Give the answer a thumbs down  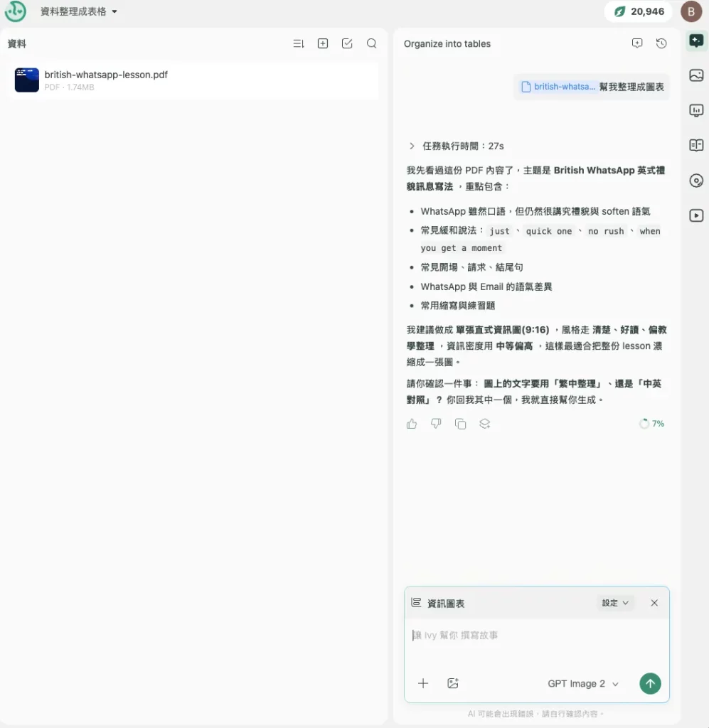435,424
